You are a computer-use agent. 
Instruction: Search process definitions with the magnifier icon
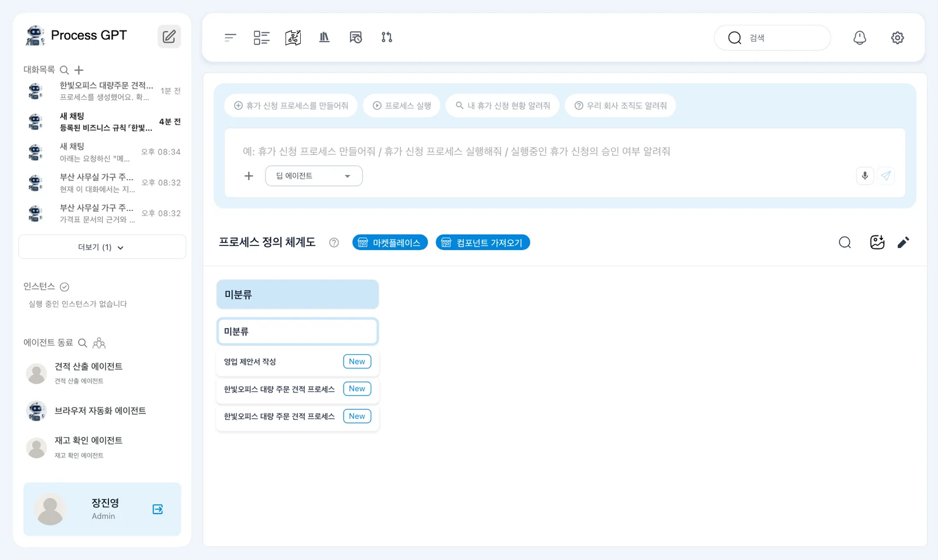845,243
